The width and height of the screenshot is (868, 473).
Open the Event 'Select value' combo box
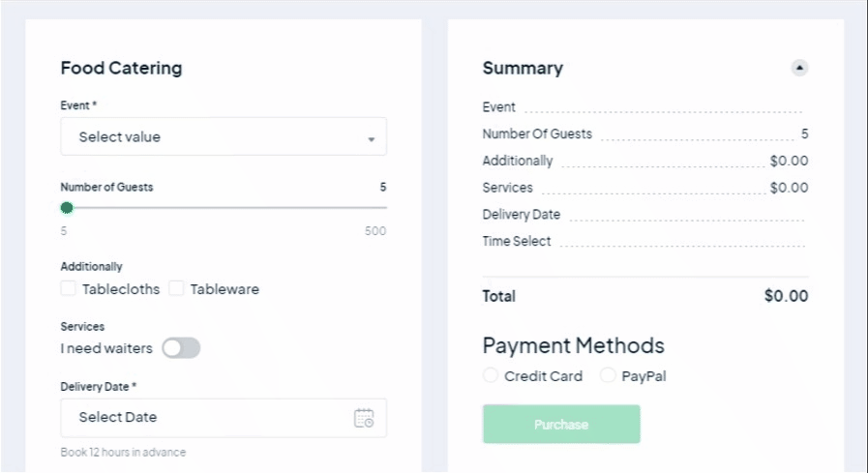(x=223, y=137)
